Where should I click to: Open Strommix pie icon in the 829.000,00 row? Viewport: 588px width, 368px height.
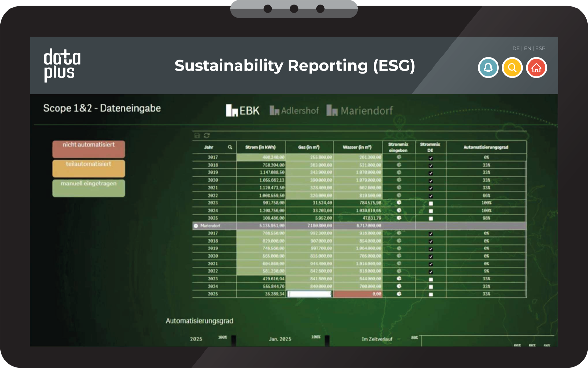tap(399, 241)
